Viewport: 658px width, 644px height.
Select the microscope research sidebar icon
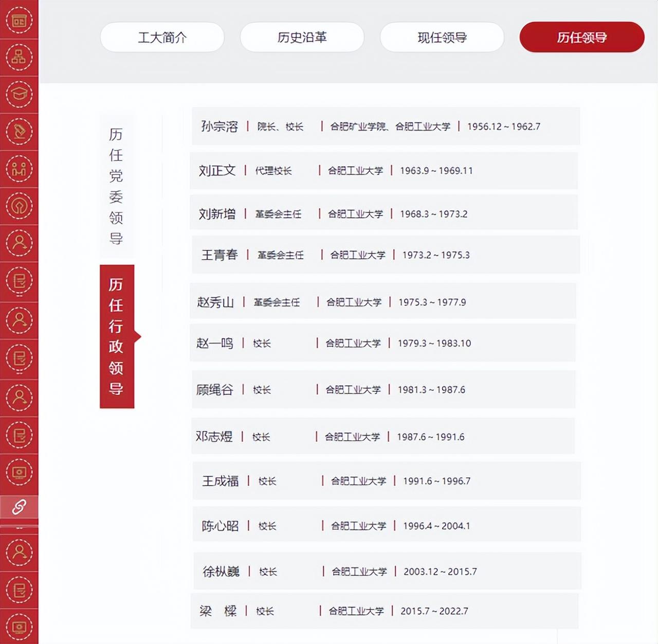(x=19, y=132)
